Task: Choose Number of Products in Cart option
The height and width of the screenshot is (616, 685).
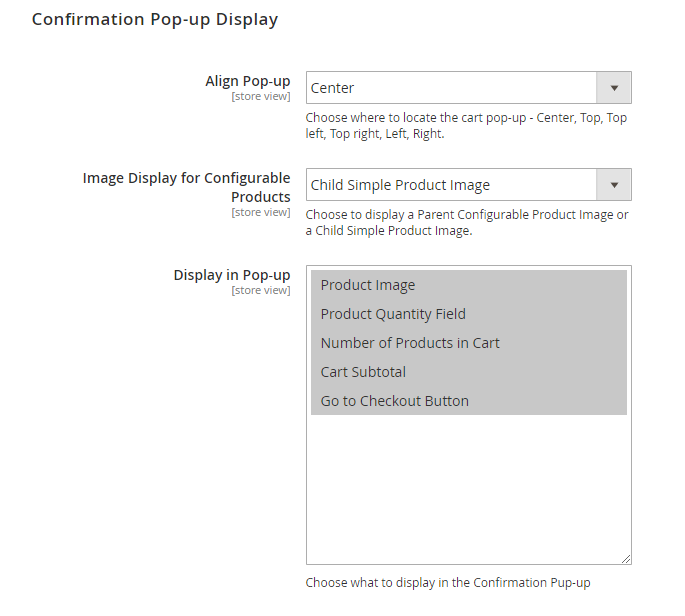Action: tap(410, 343)
